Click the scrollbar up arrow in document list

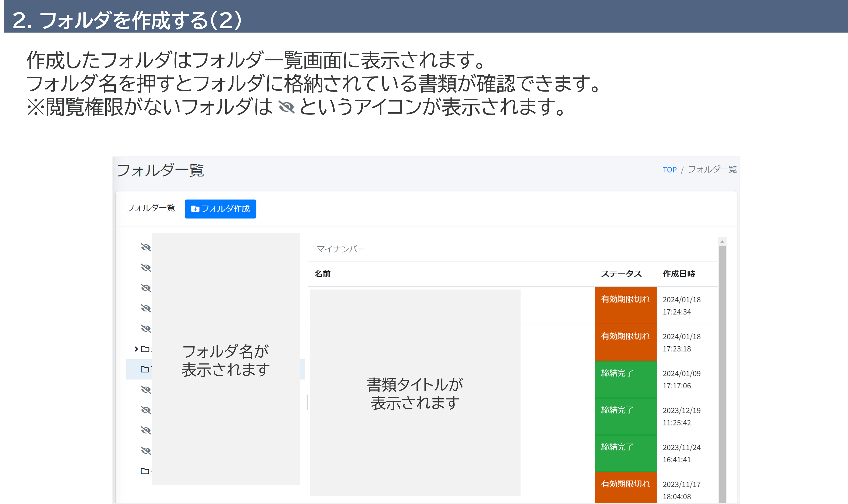pyautogui.click(x=722, y=241)
